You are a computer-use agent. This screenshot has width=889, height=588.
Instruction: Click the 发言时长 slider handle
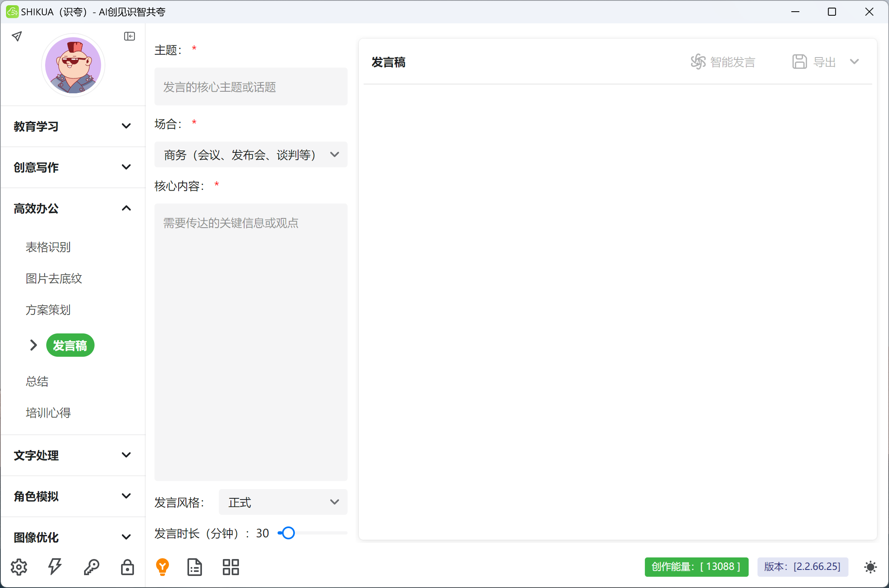coord(288,533)
